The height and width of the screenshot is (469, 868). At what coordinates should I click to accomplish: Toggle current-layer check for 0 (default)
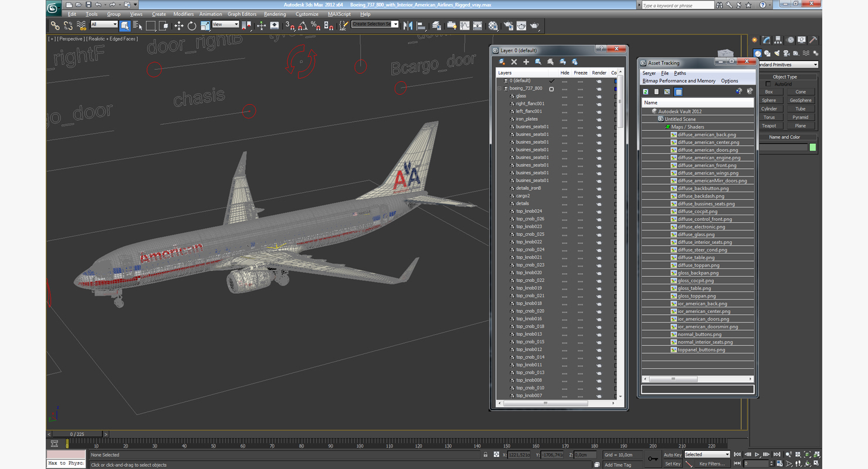point(551,81)
